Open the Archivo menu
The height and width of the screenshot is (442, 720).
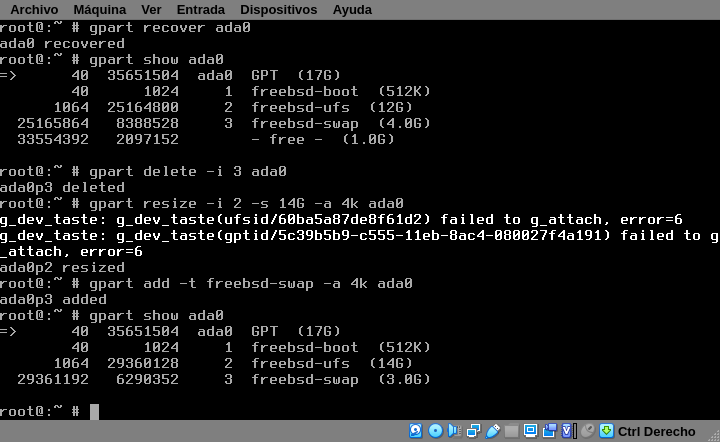coord(34,10)
